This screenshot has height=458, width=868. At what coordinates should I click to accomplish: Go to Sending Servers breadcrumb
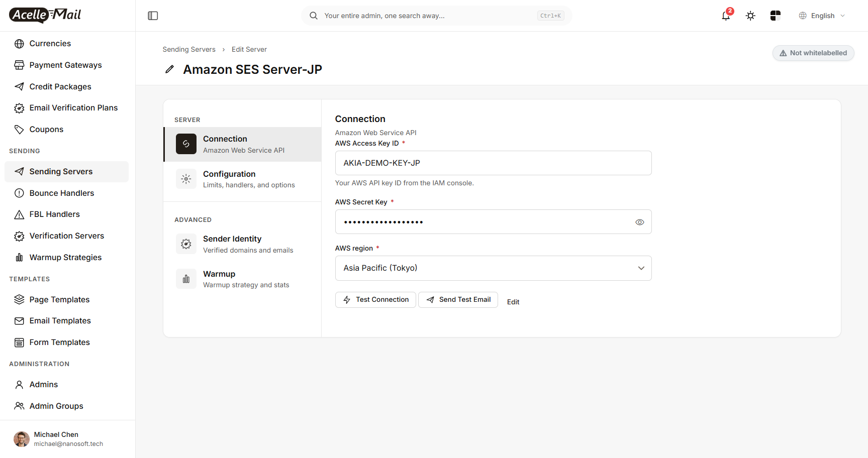click(189, 49)
